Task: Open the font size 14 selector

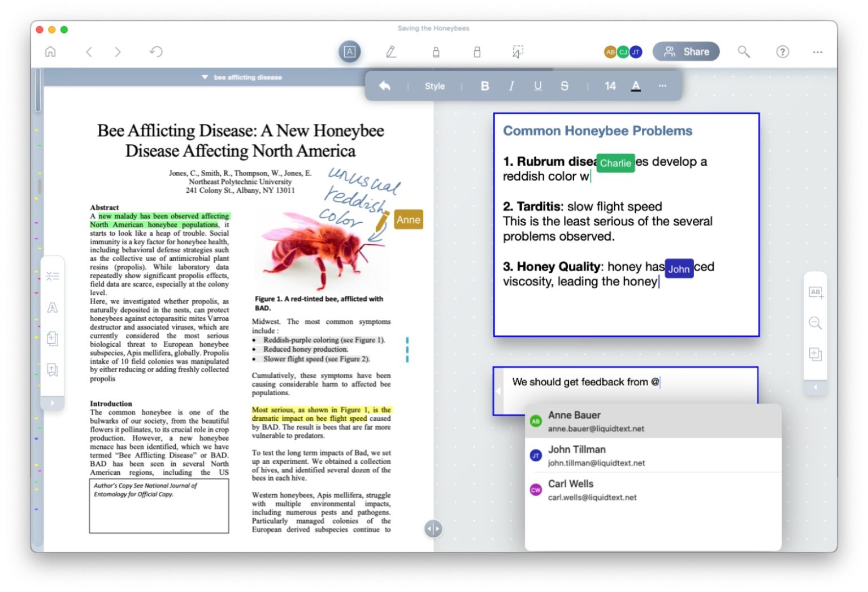Action: 610,86
